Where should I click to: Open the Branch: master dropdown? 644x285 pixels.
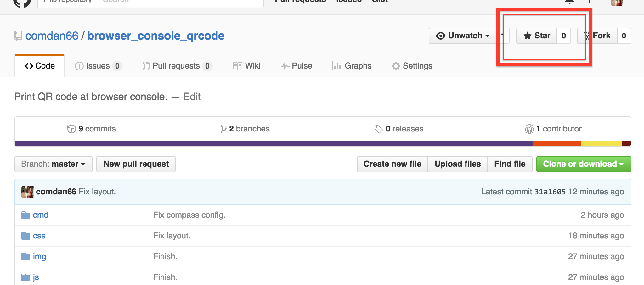pyautogui.click(x=54, y=164)
